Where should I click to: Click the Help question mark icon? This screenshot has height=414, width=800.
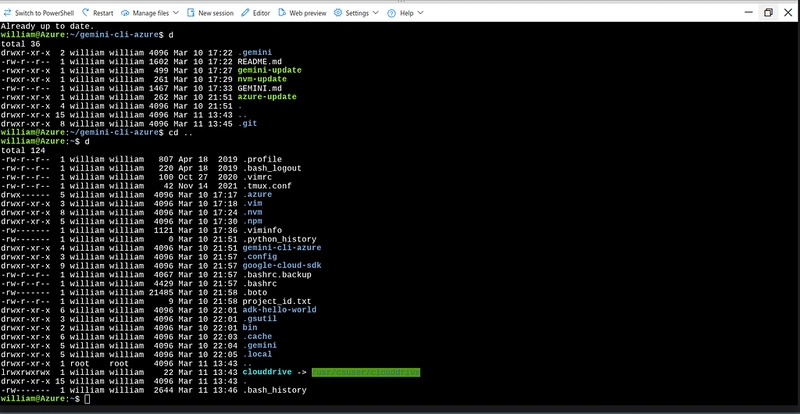coord(392,13)
